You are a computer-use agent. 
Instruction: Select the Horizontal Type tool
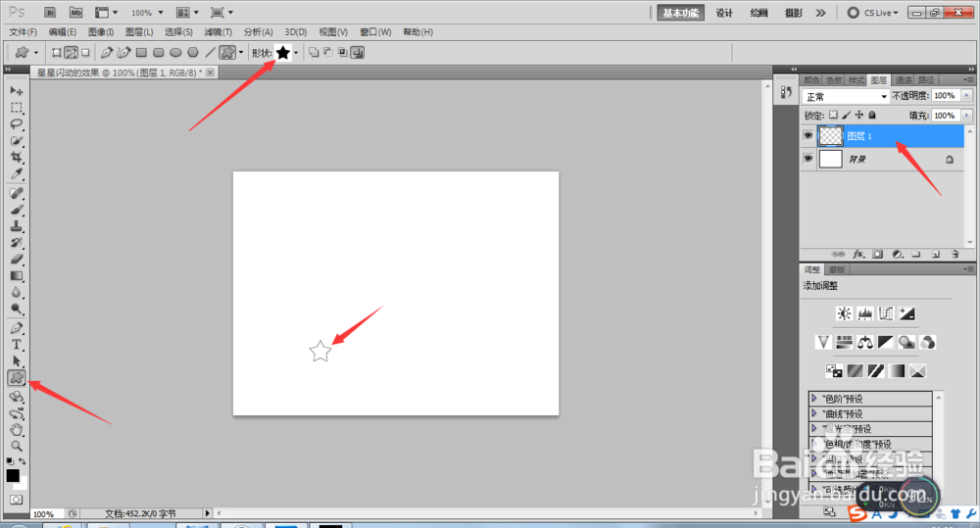point(17,344)
